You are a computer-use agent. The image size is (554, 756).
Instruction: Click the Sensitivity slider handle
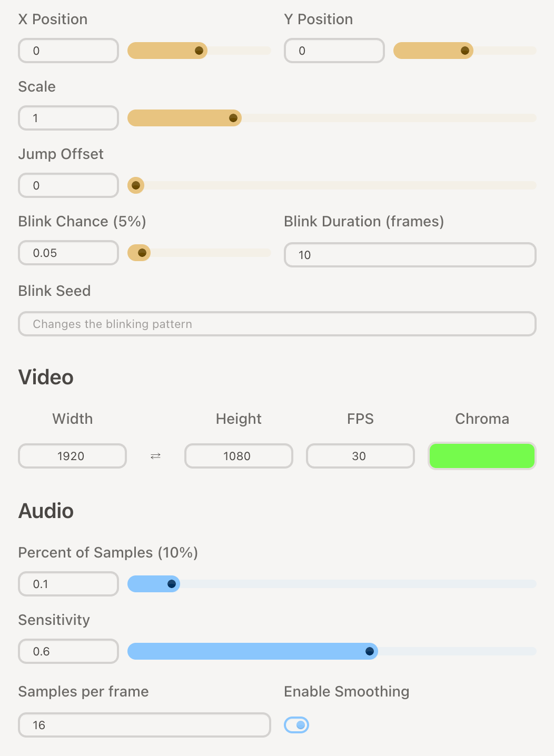click(x=370, y=651)
